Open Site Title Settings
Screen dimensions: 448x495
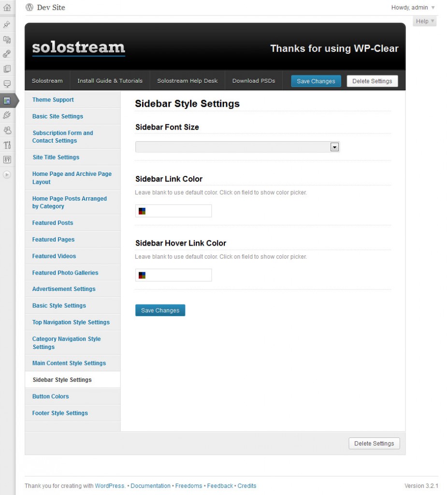point(72,157)
